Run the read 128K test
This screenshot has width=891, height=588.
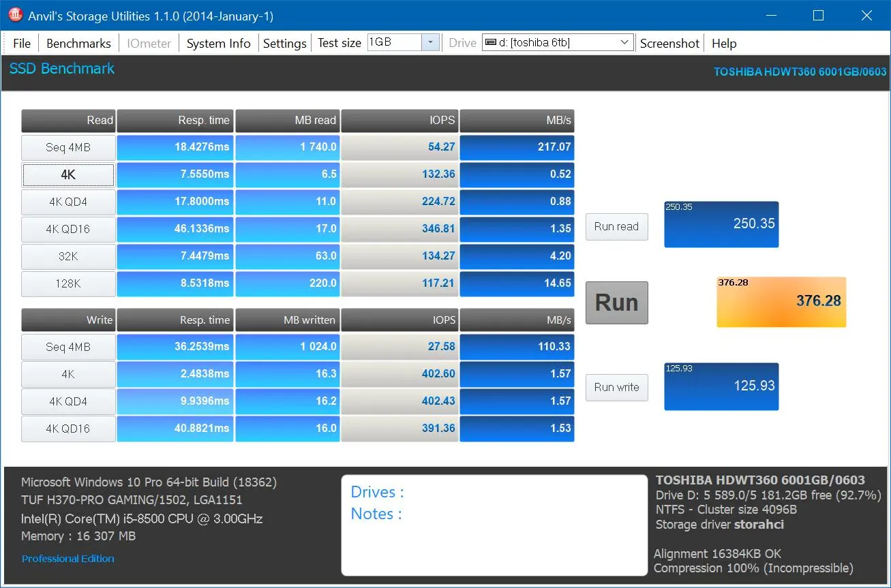(x=68, y=283)
